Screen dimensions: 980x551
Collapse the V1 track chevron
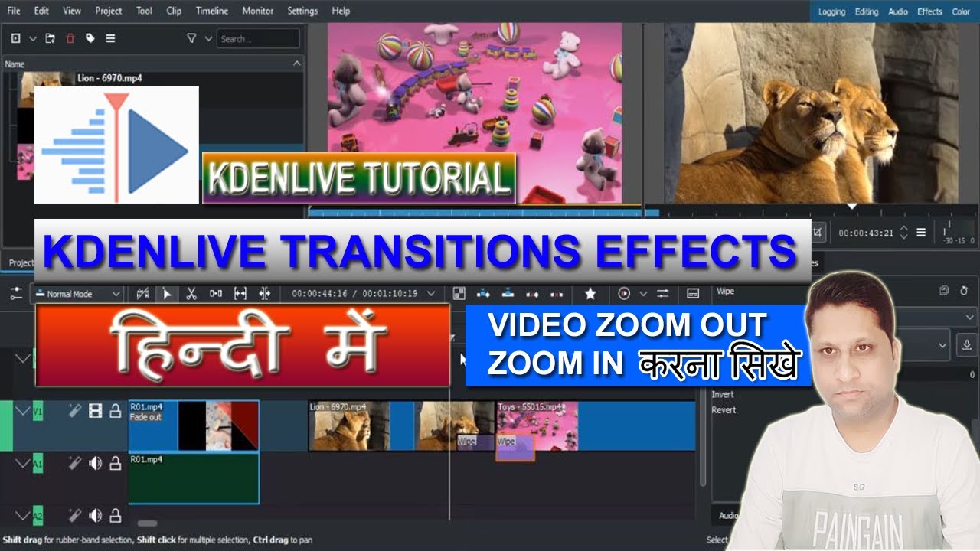click(22, 412)
